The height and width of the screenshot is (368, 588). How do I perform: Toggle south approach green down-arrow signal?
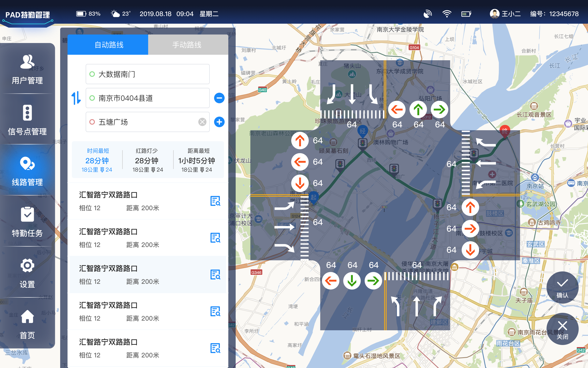[x=352, y=281]
